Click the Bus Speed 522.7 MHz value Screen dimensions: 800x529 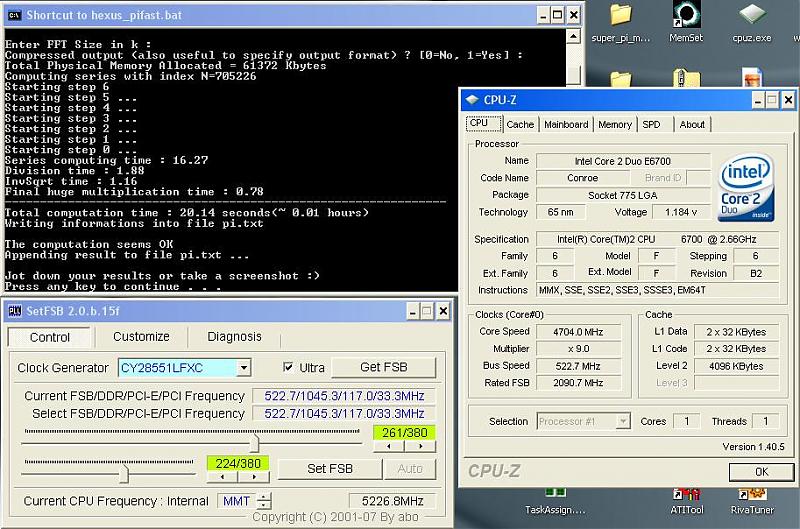pyautogui.click(x=578, y=366)
